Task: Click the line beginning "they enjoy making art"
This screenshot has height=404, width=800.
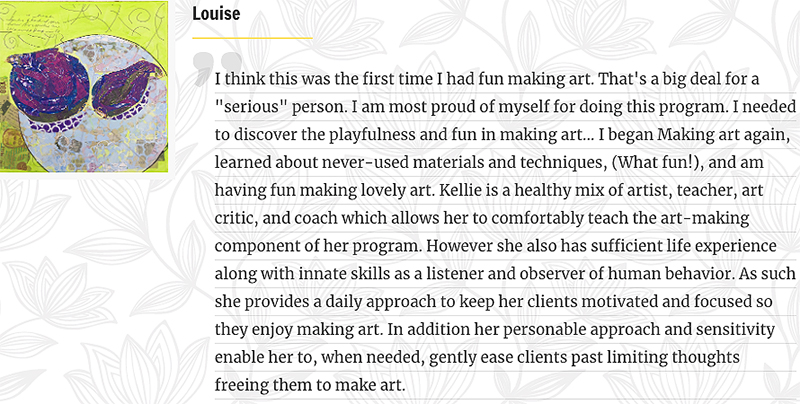Action: 494,330
